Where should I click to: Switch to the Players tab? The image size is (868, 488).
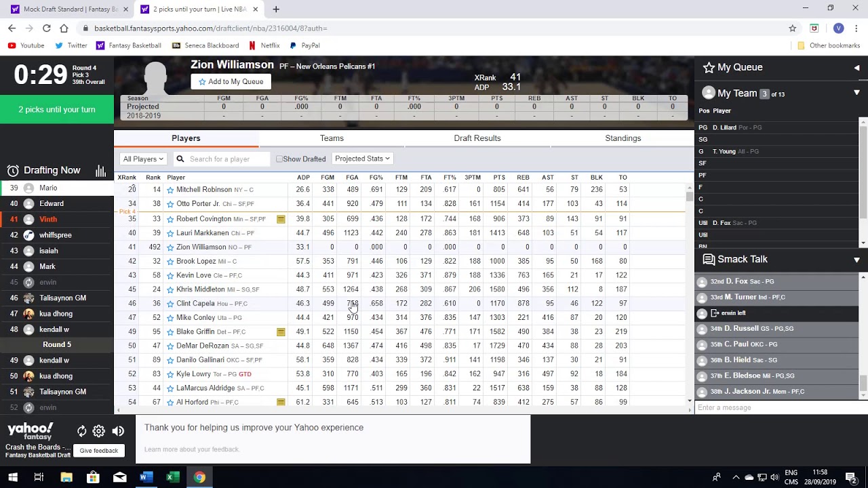pos(186,138)
